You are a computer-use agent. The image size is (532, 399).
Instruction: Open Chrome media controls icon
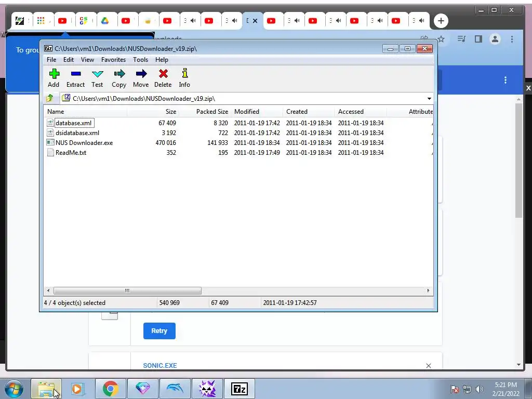[x=461, y=39]
